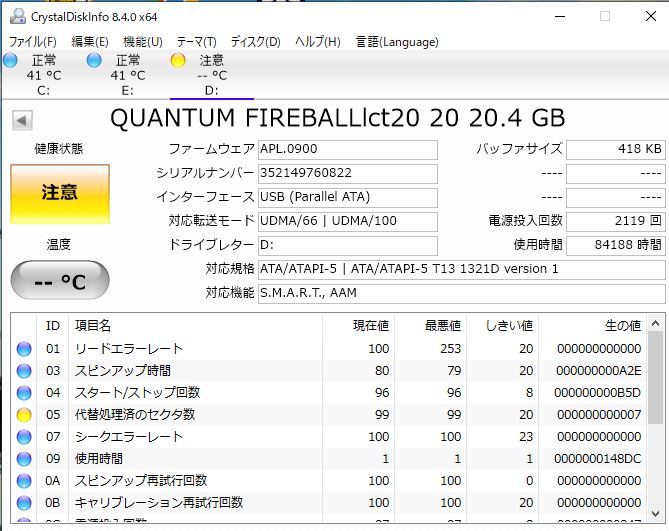The width and height of the screenshot is (669, 531).
Task: Click status orb of スピンアップ時間 row
Action: coord(24,371)
